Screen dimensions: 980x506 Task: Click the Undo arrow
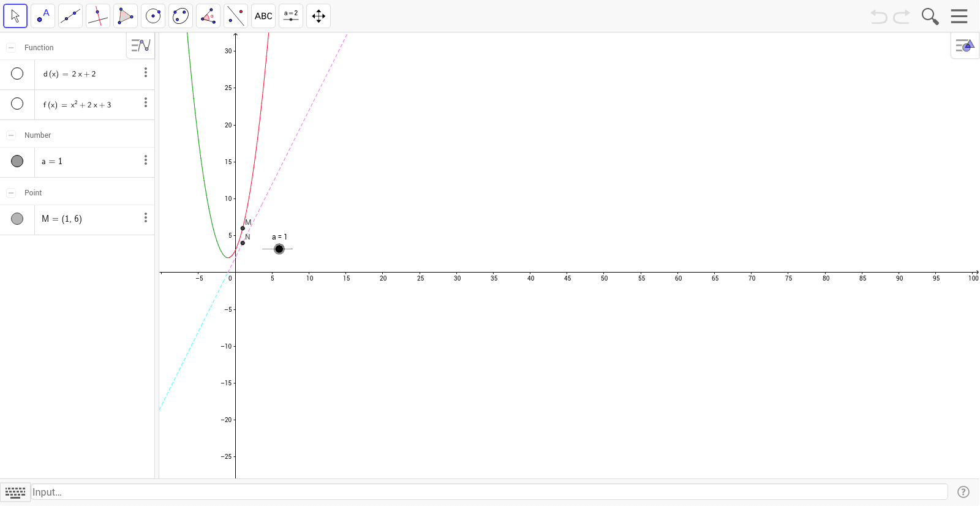tap(879, 17)
